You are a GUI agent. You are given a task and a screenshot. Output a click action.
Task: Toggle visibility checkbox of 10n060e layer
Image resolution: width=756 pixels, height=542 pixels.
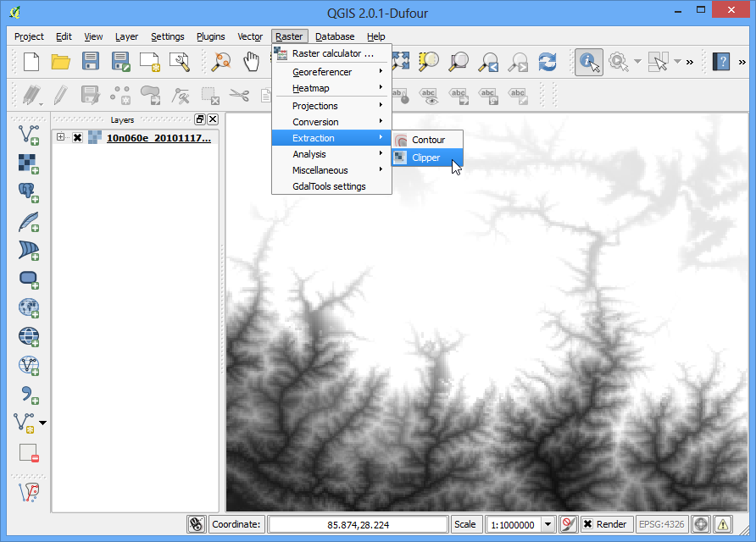pos(77,138)
